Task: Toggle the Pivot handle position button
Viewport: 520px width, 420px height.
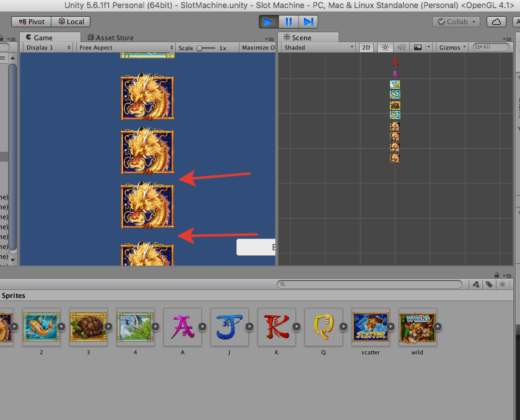Action: [31, 22]
